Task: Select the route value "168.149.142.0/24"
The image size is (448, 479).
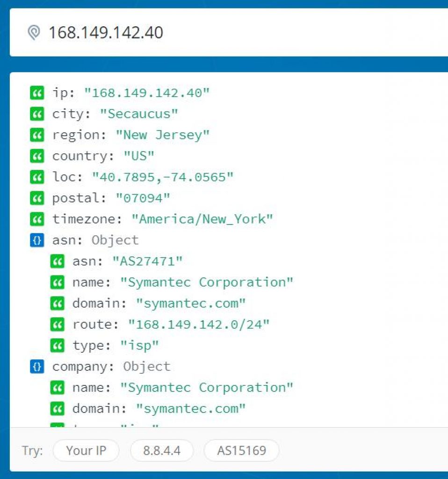Action: (x=199, y=325)
